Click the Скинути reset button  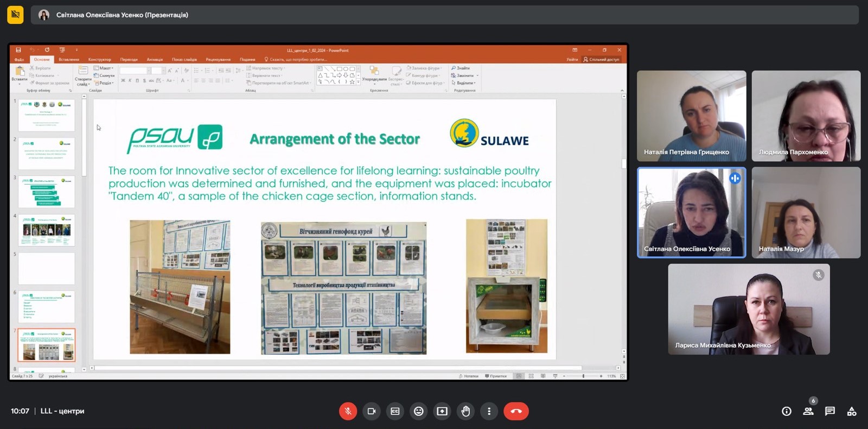104,75
